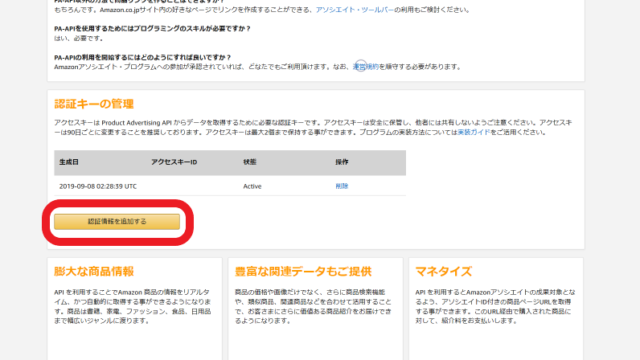The image size is (640, 360).
Task: Click the 認証キーの管理 heading
Action: (x=94, y=104)
